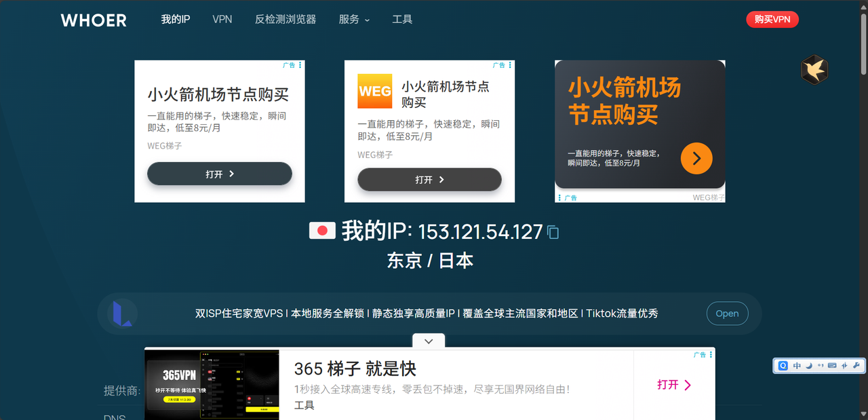Open ad options on orange-text ad
868x420 pixels.
pos(559,198)
